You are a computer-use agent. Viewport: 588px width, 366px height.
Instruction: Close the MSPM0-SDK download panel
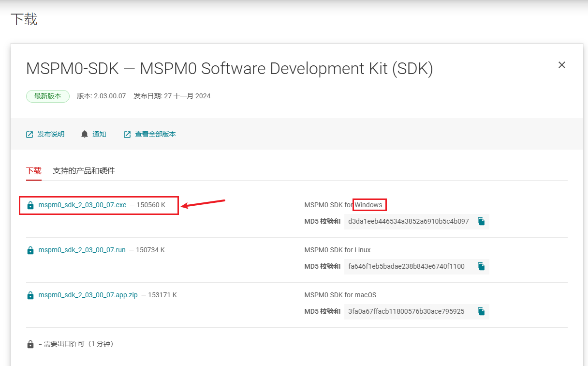(561, 65)
